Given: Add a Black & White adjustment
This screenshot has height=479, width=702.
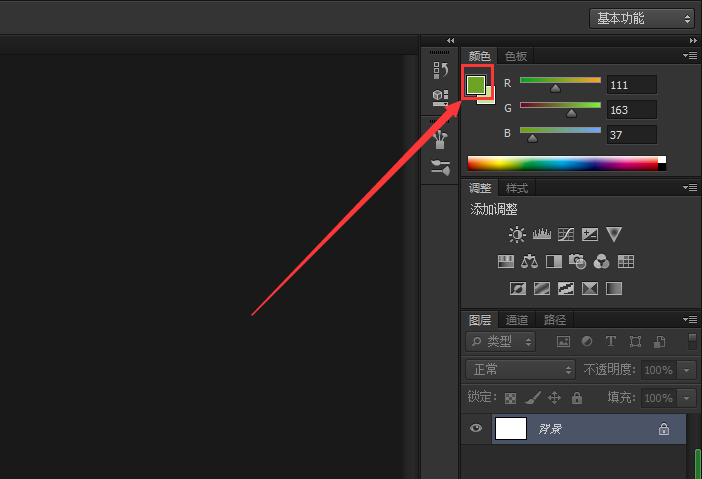Looking at the screenshot, I should point(554,261).
